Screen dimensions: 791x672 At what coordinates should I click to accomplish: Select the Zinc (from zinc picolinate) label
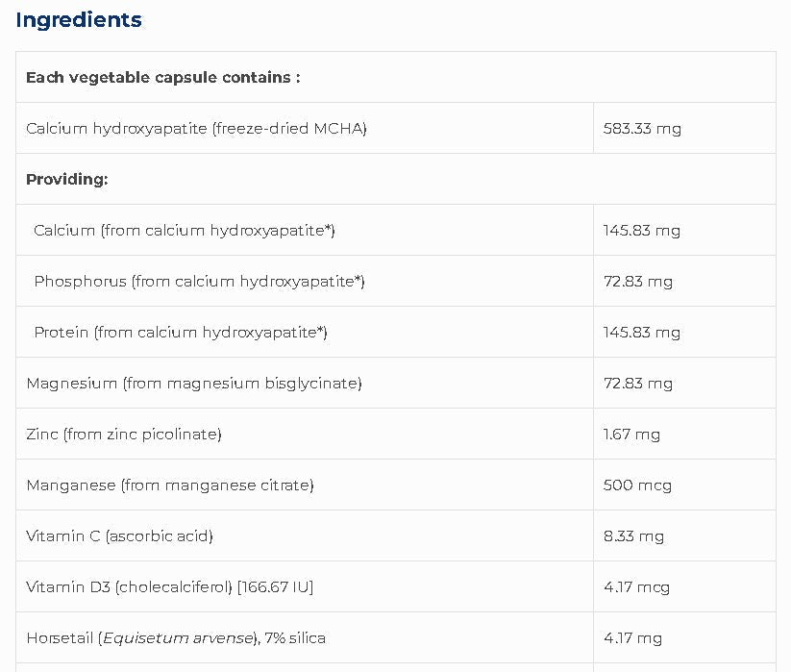click(x=124, y=435)
